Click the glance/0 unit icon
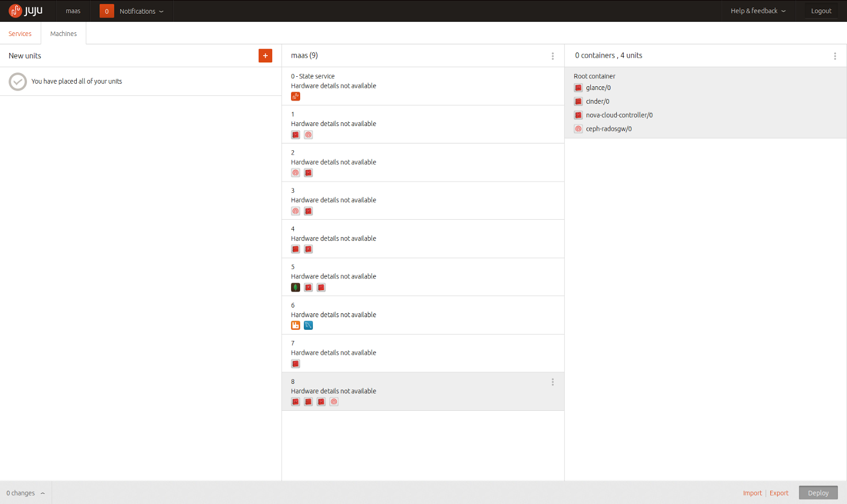 (x=578, y=88)
